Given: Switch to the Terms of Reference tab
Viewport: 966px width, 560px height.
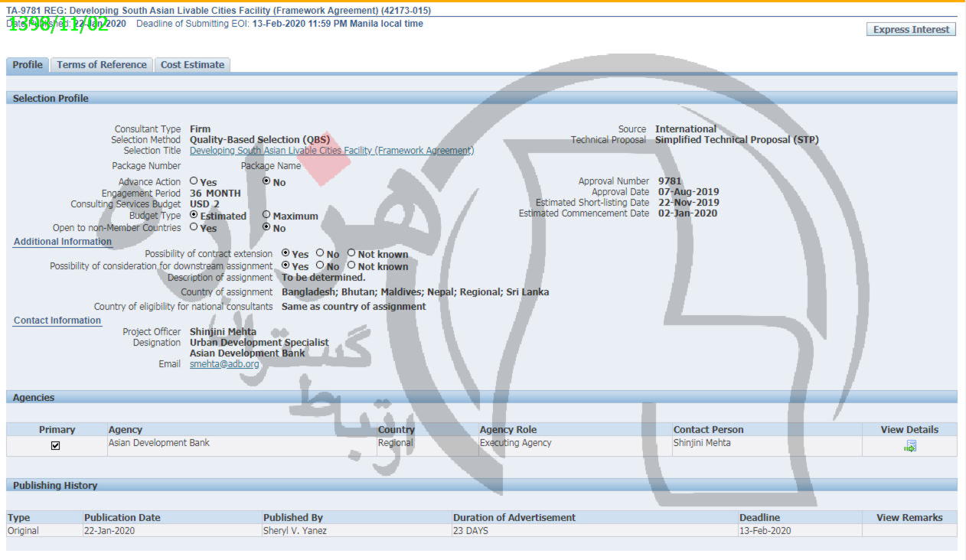Looking at the screenshot, I should [x=102, y=65].
